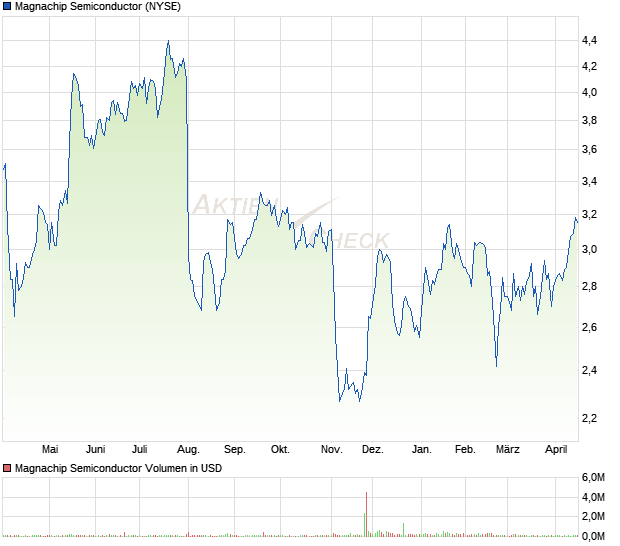This screenshot has width=620, height=546.
Task: Click the 'Juni' month label
Action: pos(96,450)
